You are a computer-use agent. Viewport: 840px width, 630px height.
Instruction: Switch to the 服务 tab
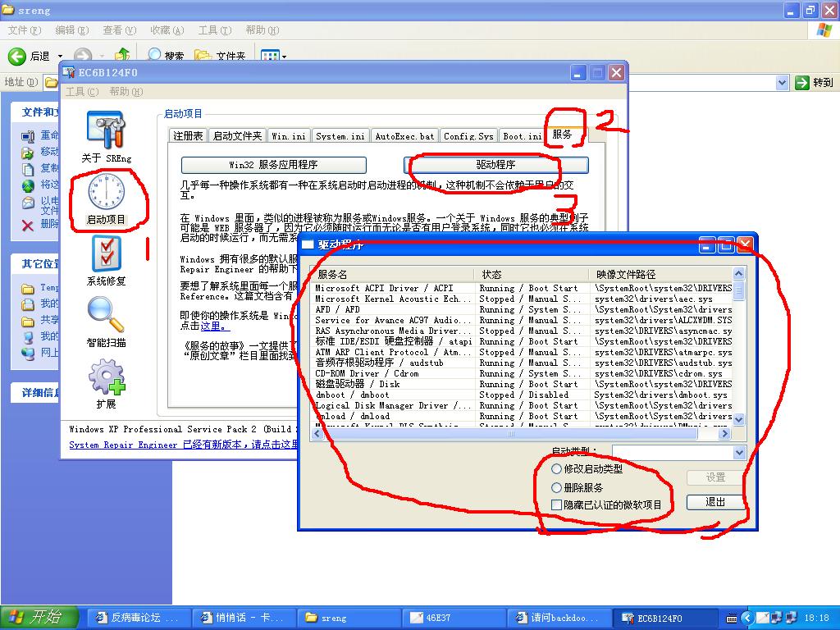(x=562, y=135)
